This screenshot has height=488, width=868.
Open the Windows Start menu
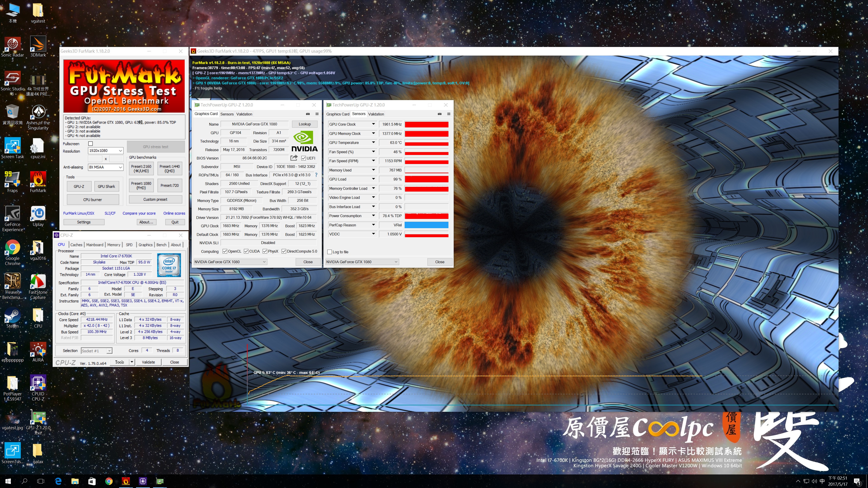pyautogui.click(x=8, y=481)
